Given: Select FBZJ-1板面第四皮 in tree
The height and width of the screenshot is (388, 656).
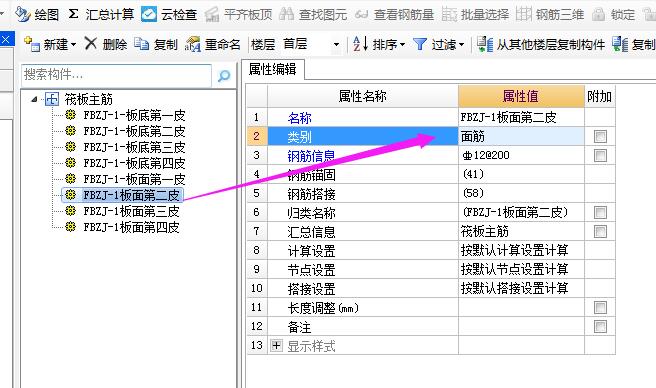Looking at the screenshot, I should tap(131, 227).
